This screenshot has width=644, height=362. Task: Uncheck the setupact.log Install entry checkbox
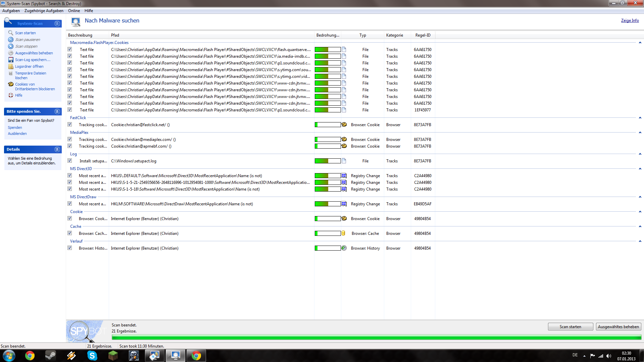[70, 161]
